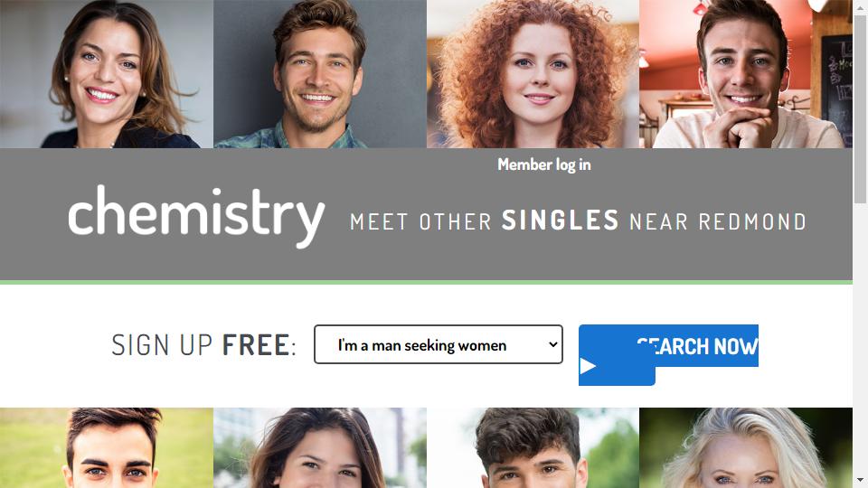Click the empty scrollbar track below the thumb
Viewport: 868px width, 488px height.
860,338
